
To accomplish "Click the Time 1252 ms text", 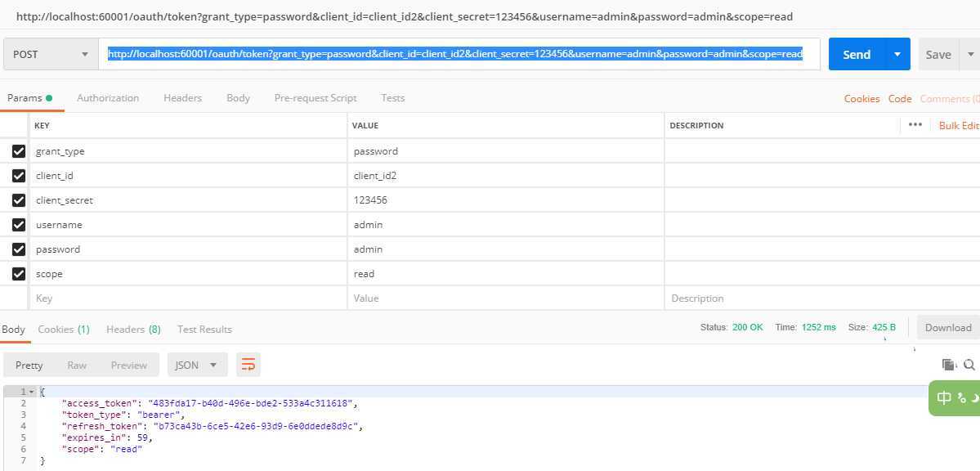I will click(x=805, y=327).
